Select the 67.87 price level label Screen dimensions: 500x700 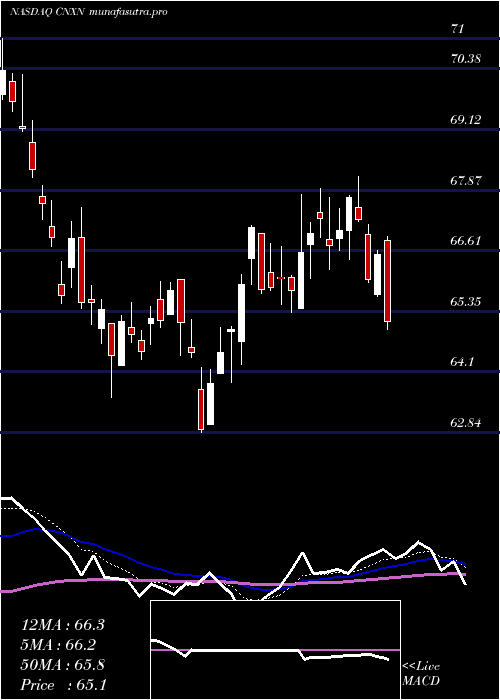pos(466,181)
